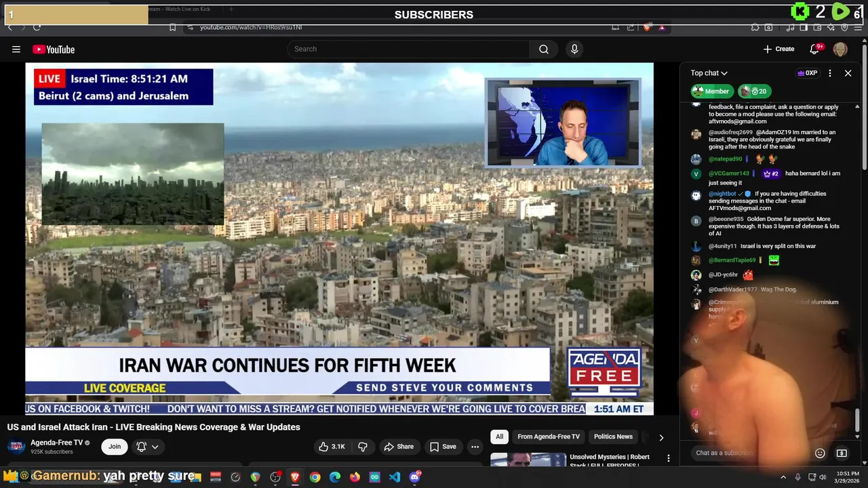This screenshot has height=488, width=868.
Task: Dislike the video with thumbs down
Action: [363, 447]
